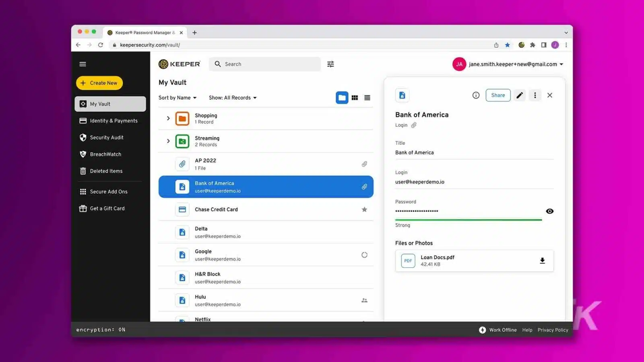
Task: Toggle favorite star on Chase Credit Card
Action: (364, 209)
